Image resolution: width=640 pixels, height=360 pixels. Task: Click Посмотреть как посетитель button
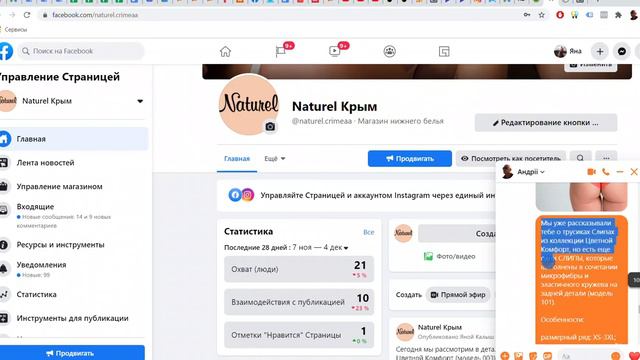click(511, 158)
